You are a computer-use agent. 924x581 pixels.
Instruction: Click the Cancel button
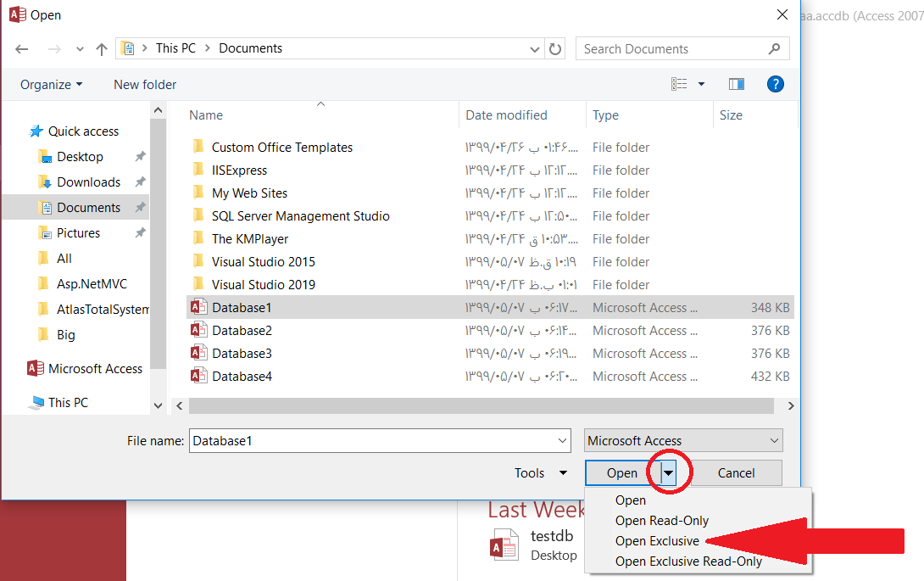click(736, 473)
